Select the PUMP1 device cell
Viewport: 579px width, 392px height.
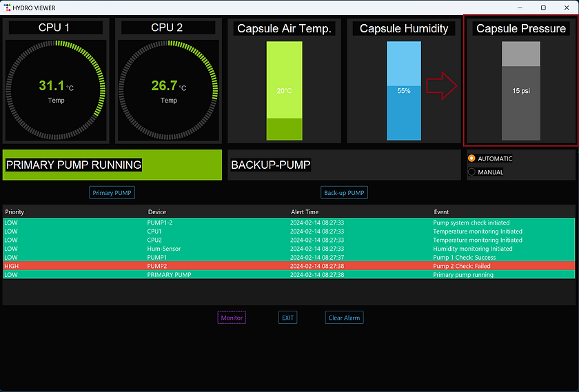[157, 257]
